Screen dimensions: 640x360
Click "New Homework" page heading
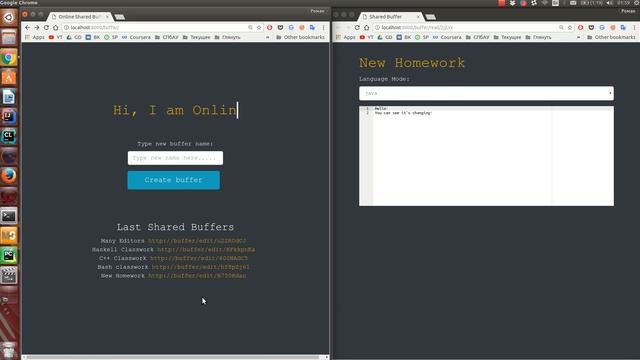412,63
